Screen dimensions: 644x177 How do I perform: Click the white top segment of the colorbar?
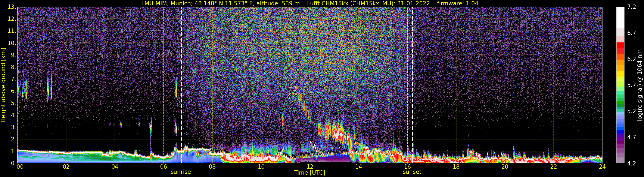620,17
